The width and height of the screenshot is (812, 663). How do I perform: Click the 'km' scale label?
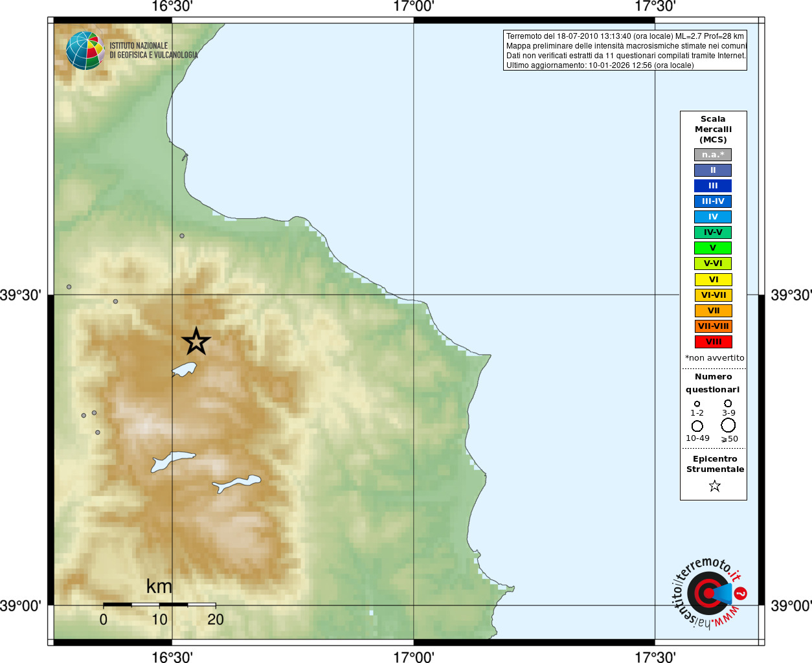159,587
